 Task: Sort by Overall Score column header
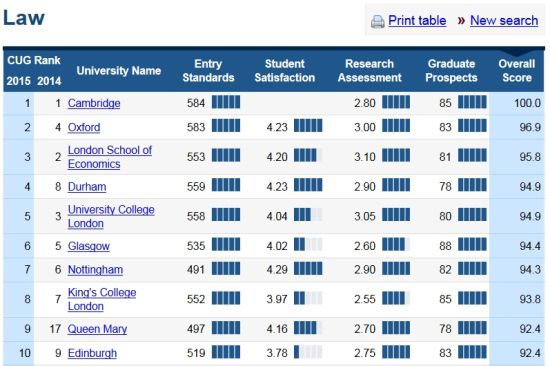[517, 71]
